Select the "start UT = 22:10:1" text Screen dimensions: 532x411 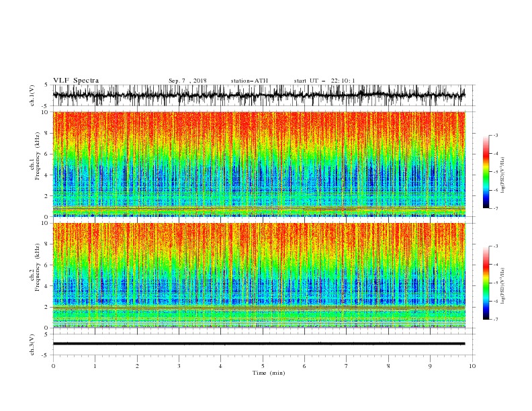pyautogui.click(x=324, y=81)
